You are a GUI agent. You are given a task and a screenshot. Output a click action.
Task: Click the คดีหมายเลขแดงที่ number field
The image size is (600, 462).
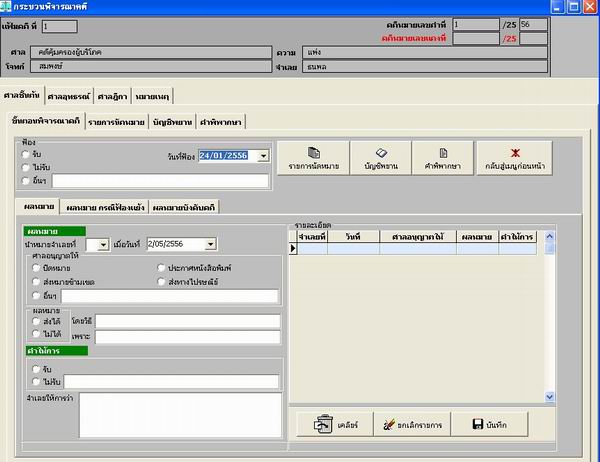[x=476, y=39]
